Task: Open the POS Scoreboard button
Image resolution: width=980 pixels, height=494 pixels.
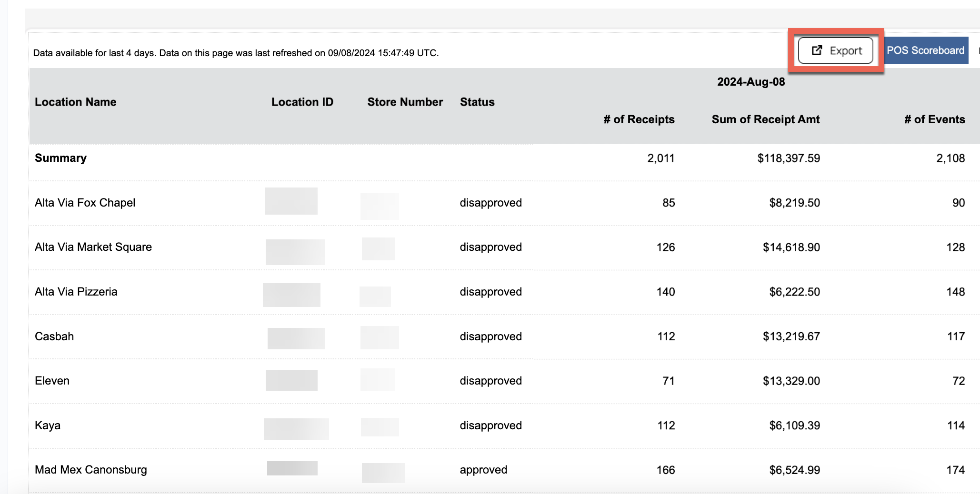Action: coord(925,50)
